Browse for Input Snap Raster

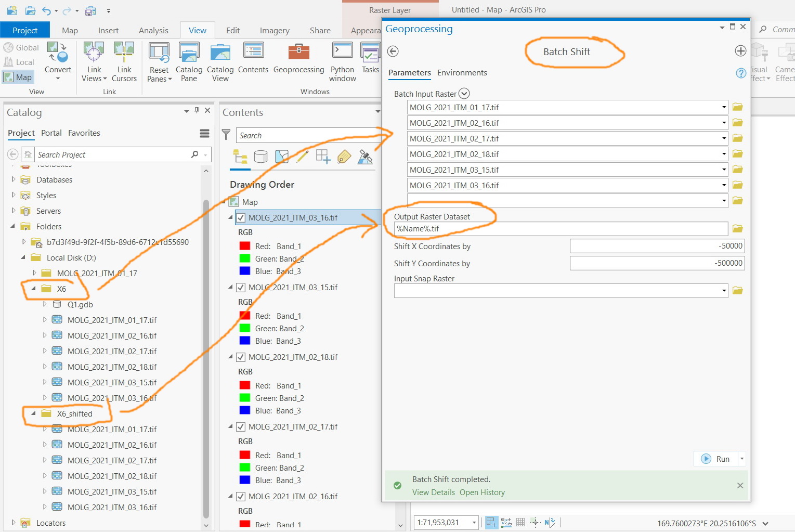tap(737, 290)
